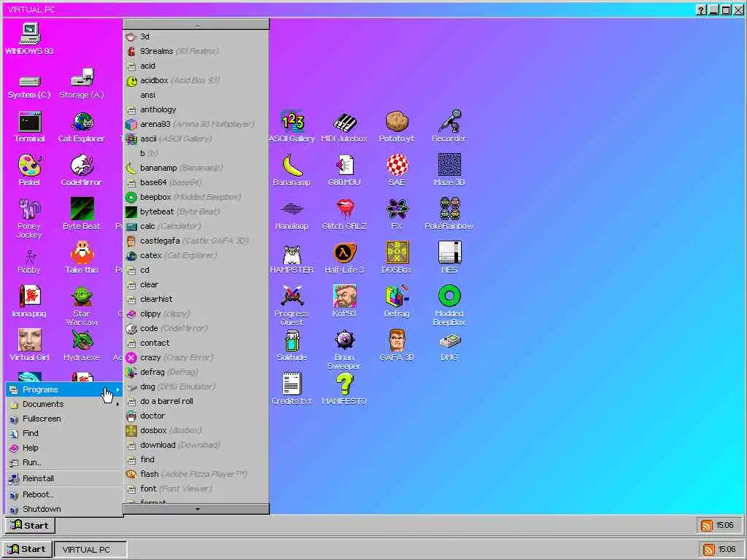The width and height of the screenshot is (747, 560).
Task: Run 'do a barrel roll' program entry
Action: coord(196,401)
